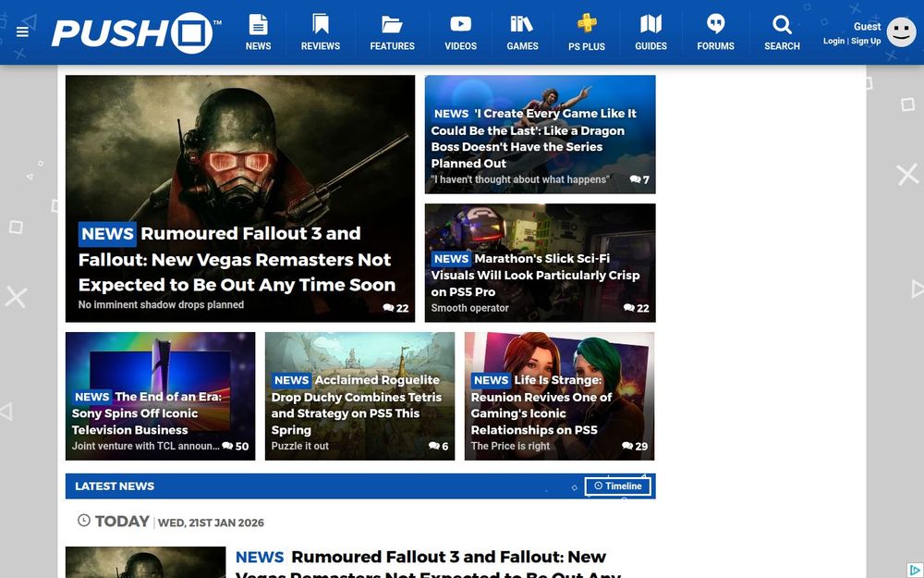924x578 pixels.
Task: Open Like a Dragon boss headline
Action: [x=534, y=138]
